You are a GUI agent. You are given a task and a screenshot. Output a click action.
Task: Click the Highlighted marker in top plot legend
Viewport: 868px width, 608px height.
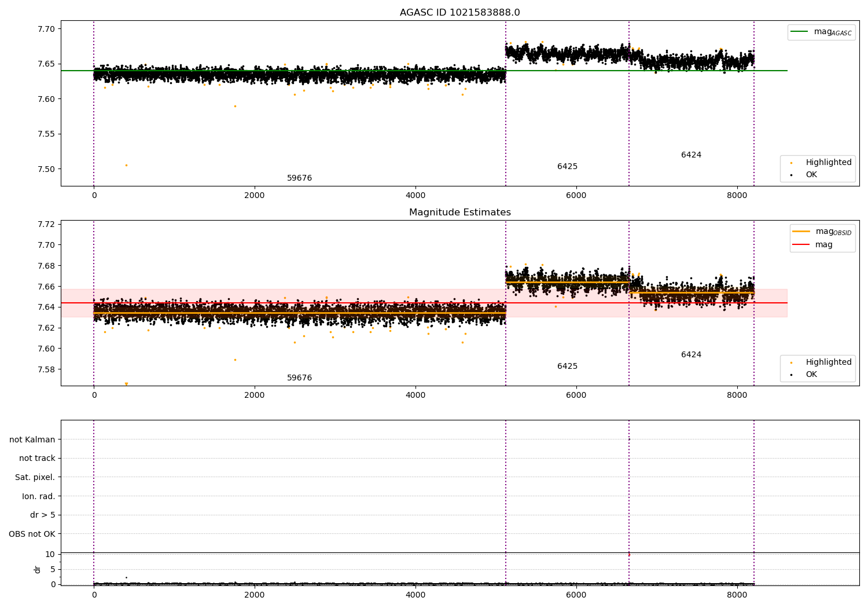click(x=791, y=163)
